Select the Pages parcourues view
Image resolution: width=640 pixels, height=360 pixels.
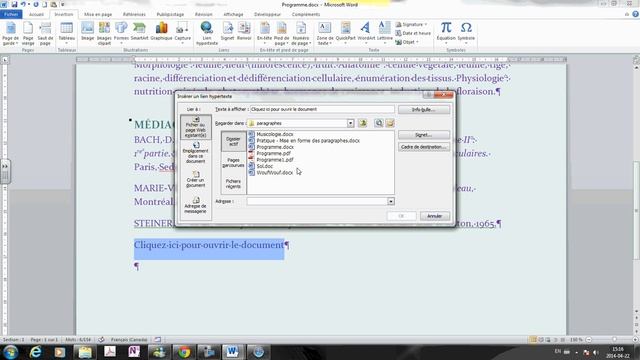coord(233,162)
